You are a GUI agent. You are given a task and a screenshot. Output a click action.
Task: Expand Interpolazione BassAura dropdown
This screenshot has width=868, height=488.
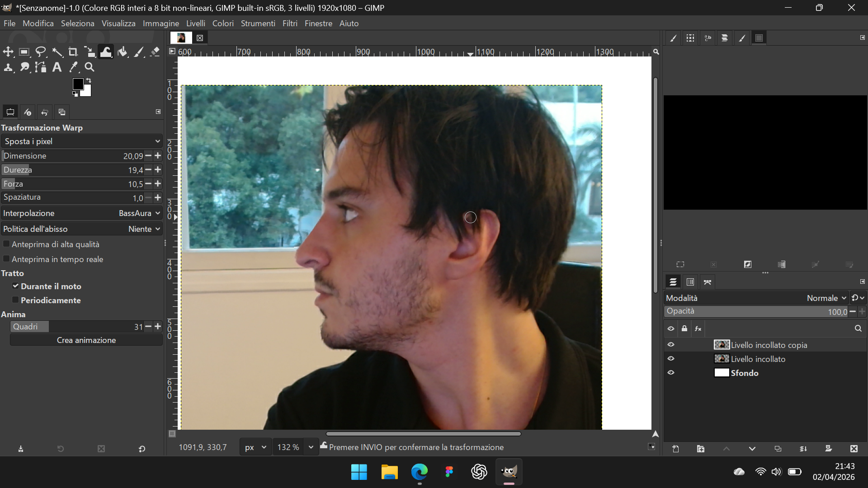coord(81,213)
